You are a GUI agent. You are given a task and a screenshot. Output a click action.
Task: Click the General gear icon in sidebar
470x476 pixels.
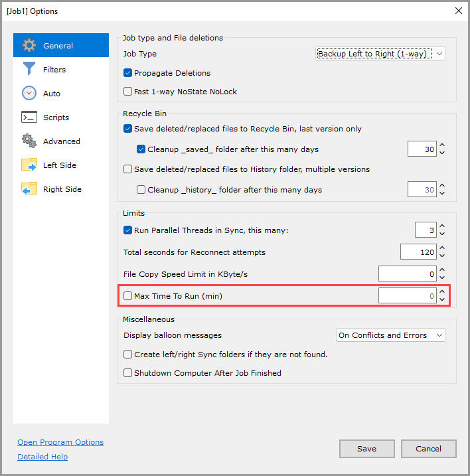point(29,46)
